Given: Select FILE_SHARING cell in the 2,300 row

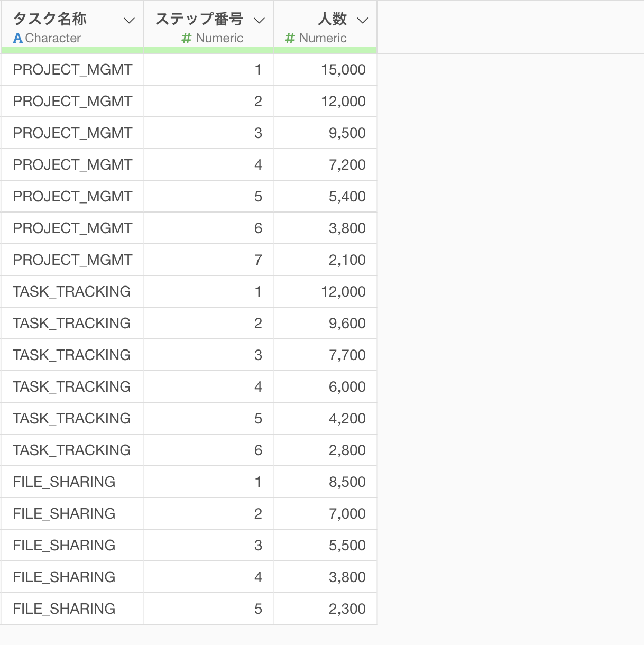Looking at the screenshot, I should tap(72, 609).
